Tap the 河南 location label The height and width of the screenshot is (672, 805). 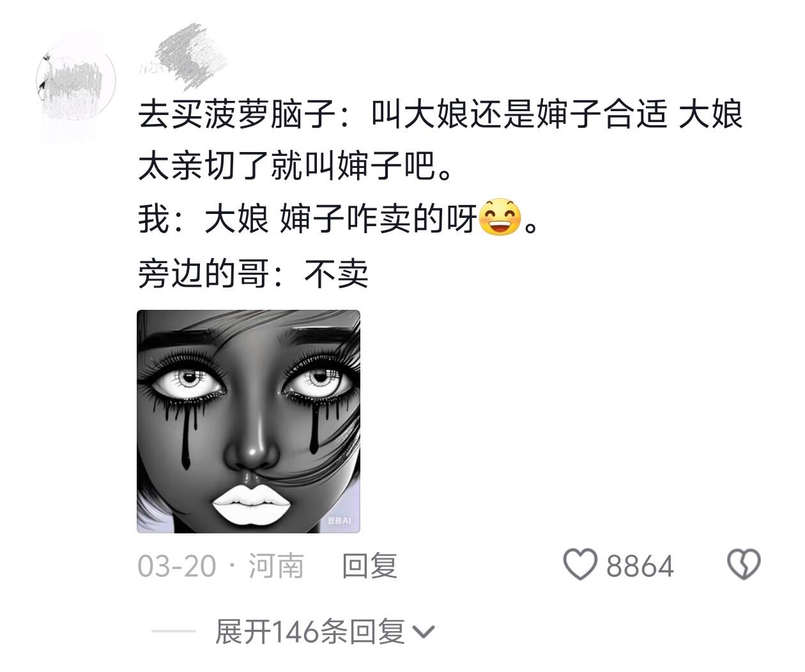(x=275, y=566)
